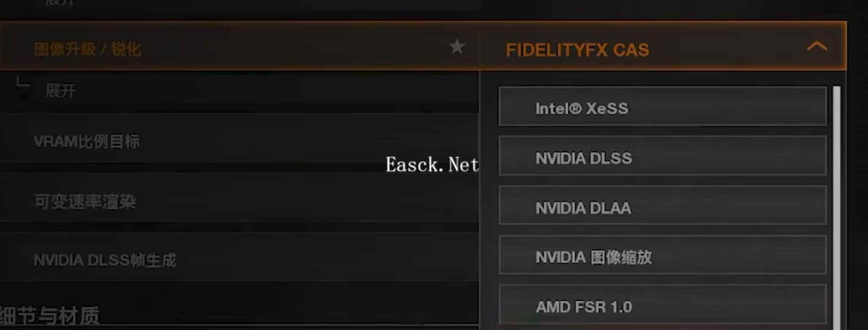Choose NVIDIA DLSS from the list
The width and height of the screenshot is (868, 330).
663,155
